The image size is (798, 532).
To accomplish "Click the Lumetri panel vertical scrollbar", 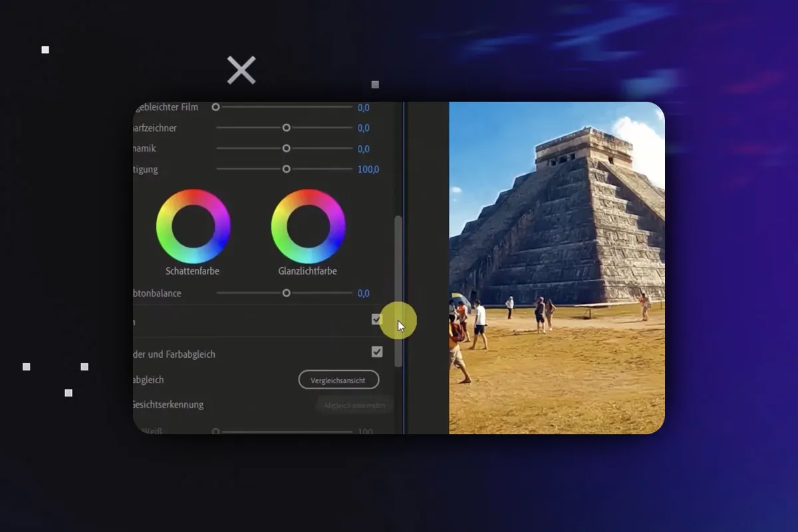I will tap(398, 291).
